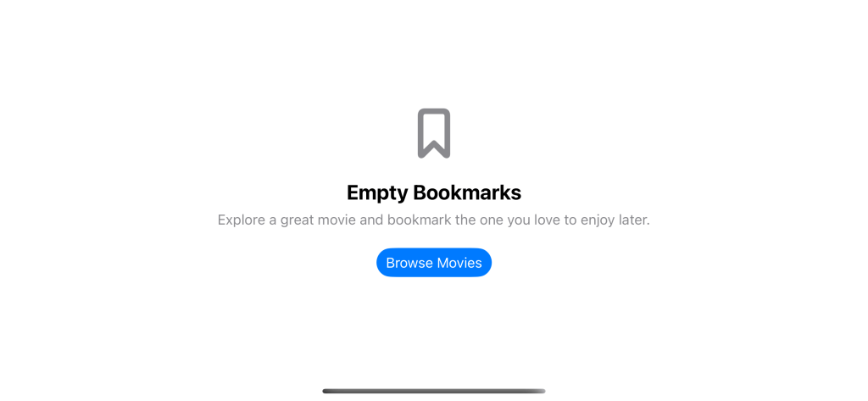This screenshot has width=868, height=401.
Task: Tap the Browse Movies button
Action: pos(434,263)
